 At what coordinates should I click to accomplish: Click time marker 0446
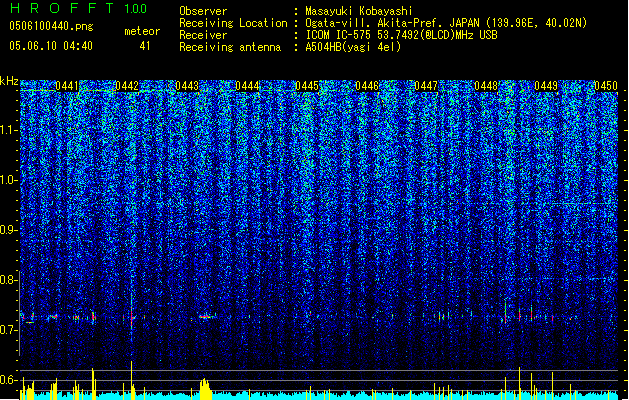click(367, 86)
